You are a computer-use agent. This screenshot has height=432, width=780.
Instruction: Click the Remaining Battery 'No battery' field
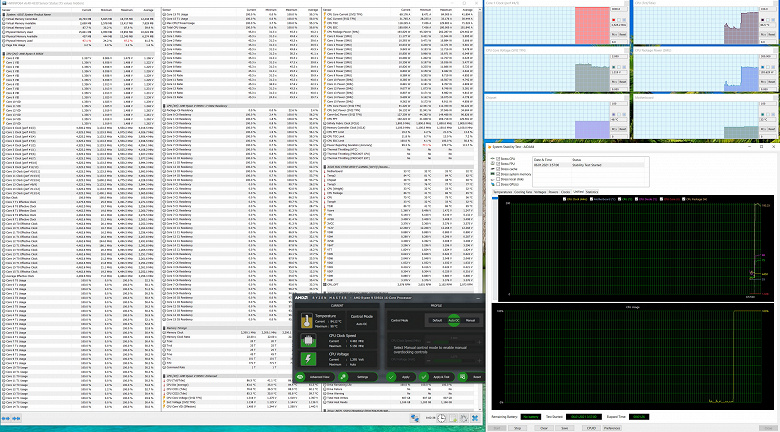point(531,417)
